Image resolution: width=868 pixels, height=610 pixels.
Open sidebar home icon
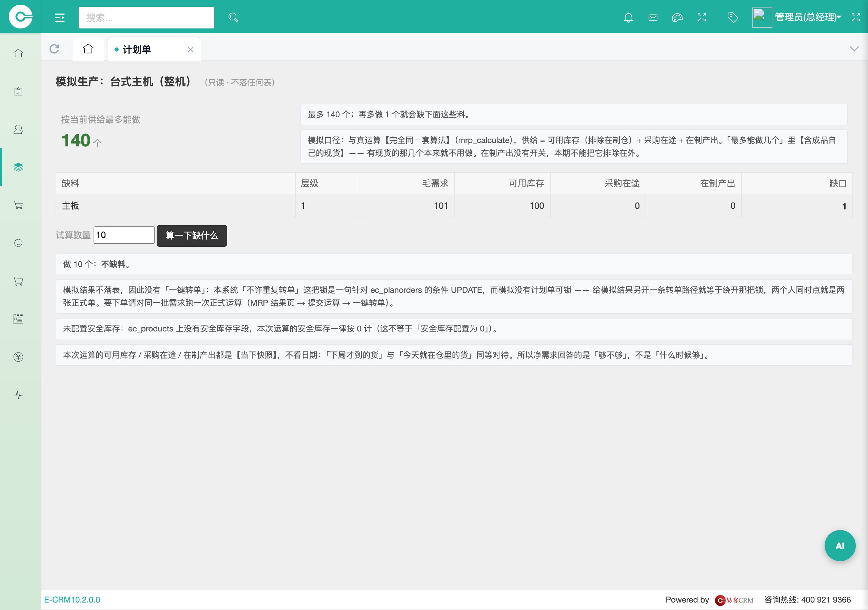pyautogui.click(x=18, y=53)
